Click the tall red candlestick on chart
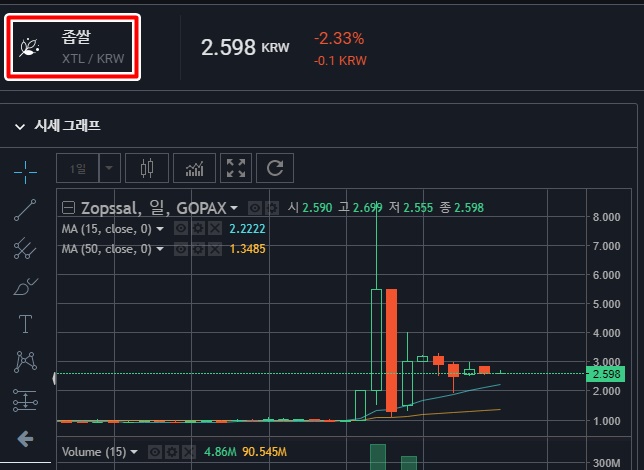This screenshot has height=470, width=644. [391, 350]
